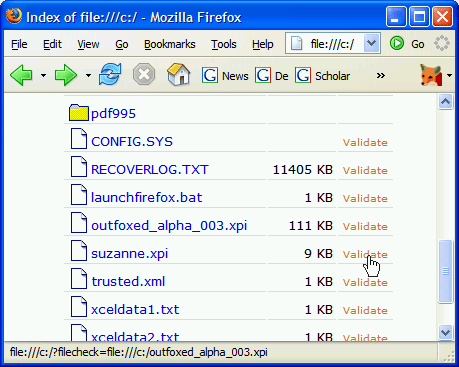Click the scrollbar down arrow

click(x=445, y=332)
